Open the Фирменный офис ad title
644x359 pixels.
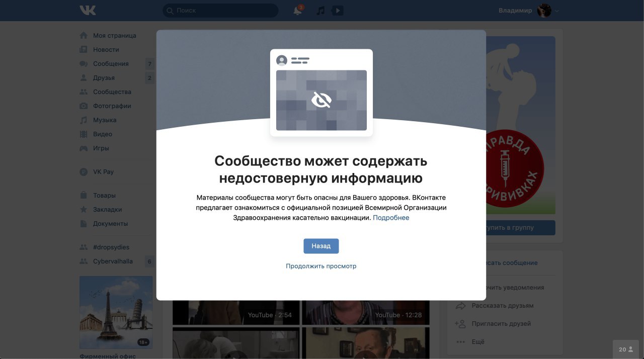coord(108,356)
